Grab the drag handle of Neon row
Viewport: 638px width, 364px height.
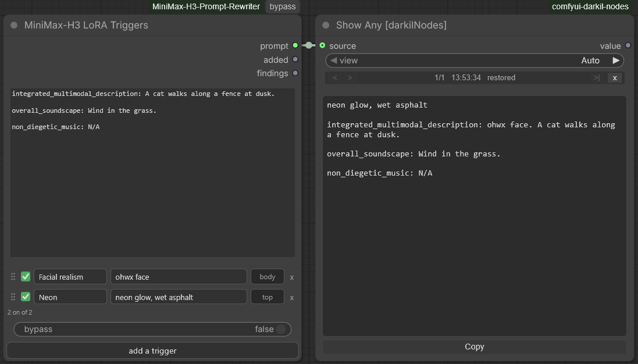tap(13, 297)
